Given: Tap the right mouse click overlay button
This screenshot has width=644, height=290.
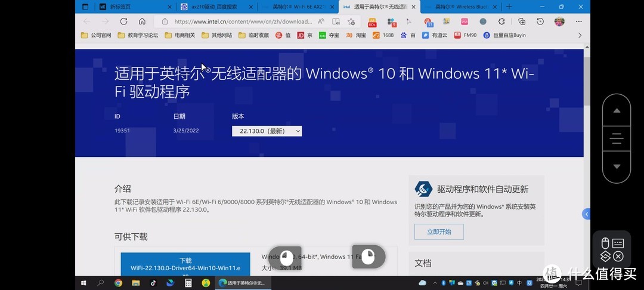Looking at the screenshot, I should (369, 257).
